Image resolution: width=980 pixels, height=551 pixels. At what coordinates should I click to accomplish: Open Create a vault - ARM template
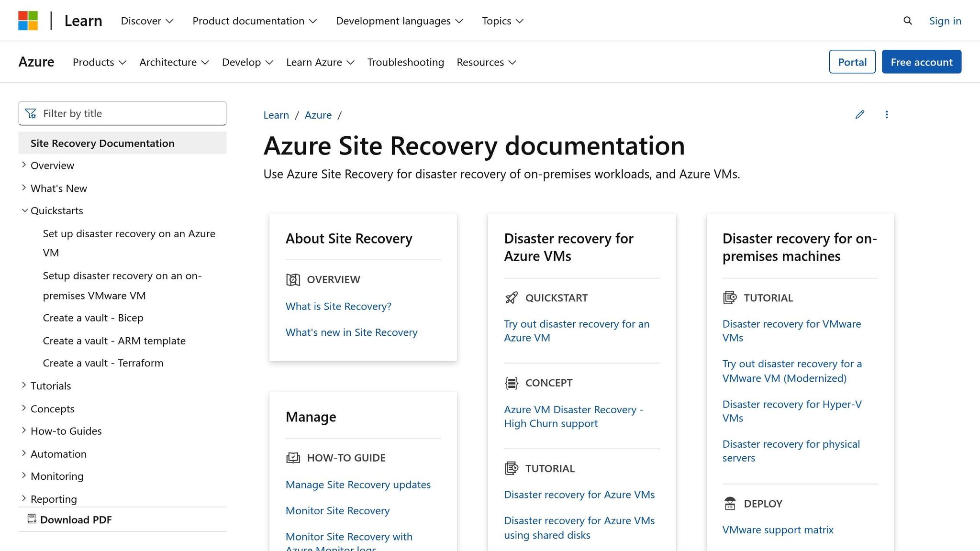(x=114, y=341)
